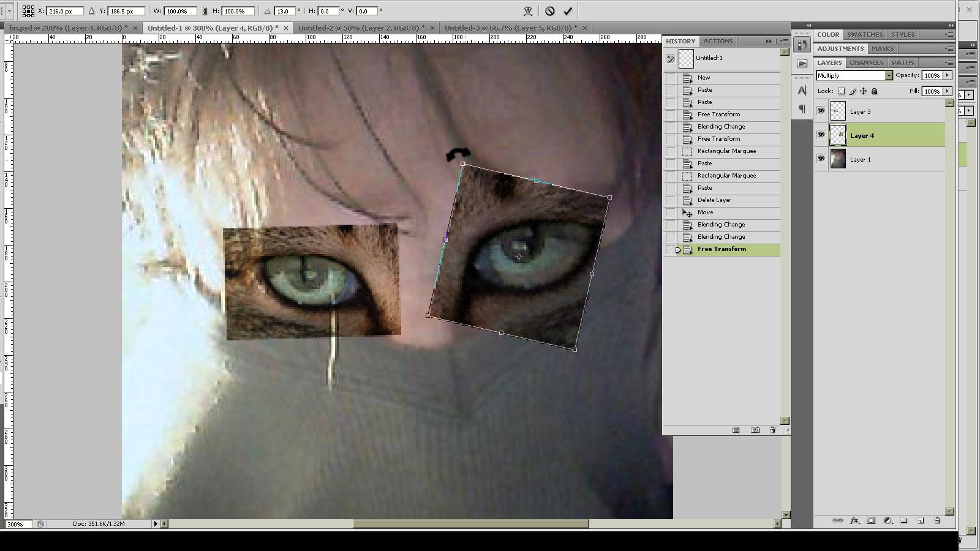Image resolution: width=980 pixels, height=551 pixels.
Task: Open the History panel flyout menu
Action: [783, 41]
